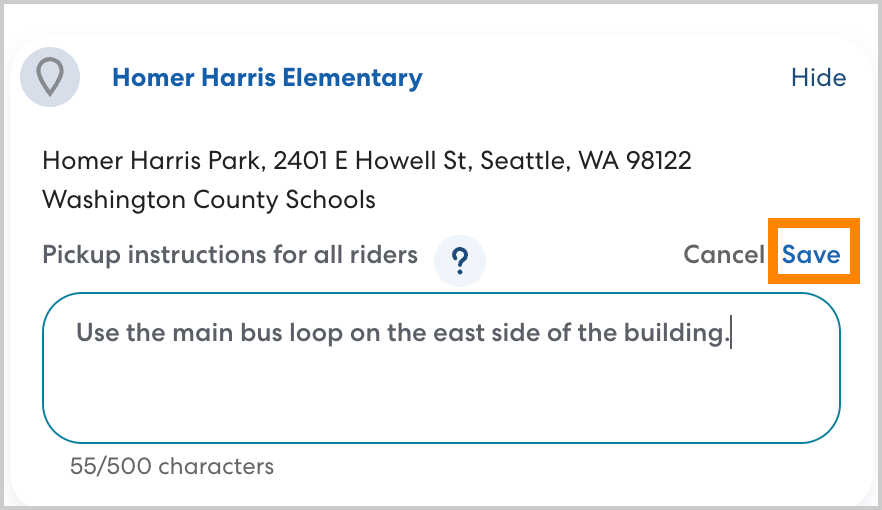Click the Washington County Schools text
This screenshot has width=882, height=510.
click(209, 199)
